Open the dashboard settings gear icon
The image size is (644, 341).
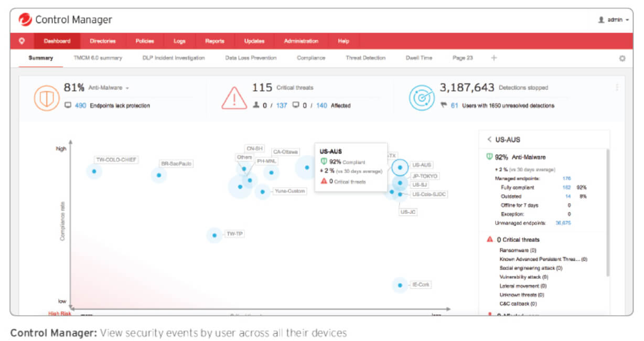coord(622,58)
